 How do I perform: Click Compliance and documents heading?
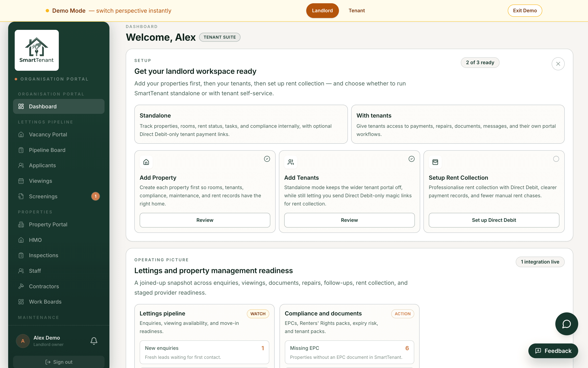(x=323, y=313)
